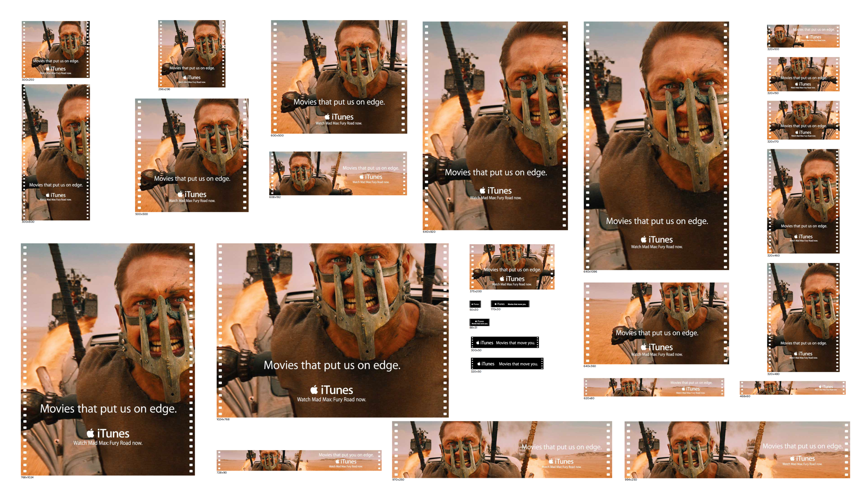The height and width of the screenshot is (488, 868).
Task: Select the 320x100 banner thumbnail
Action: [803, 36]
